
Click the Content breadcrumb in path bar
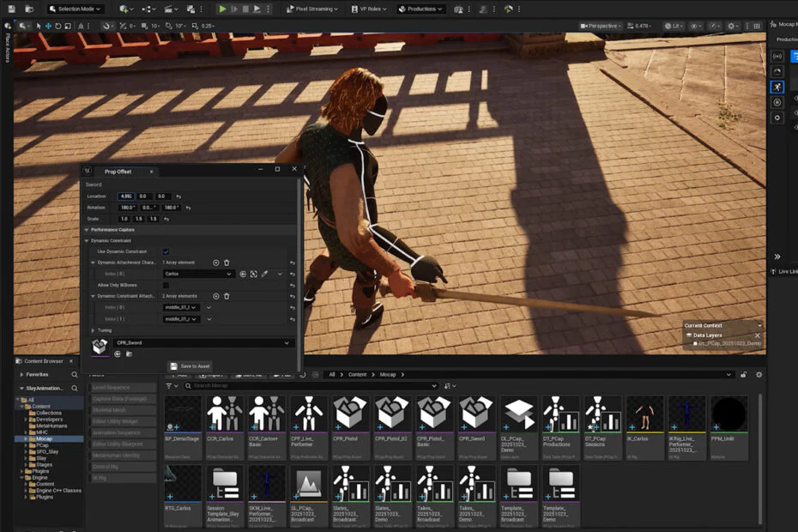tap(357, 375)
